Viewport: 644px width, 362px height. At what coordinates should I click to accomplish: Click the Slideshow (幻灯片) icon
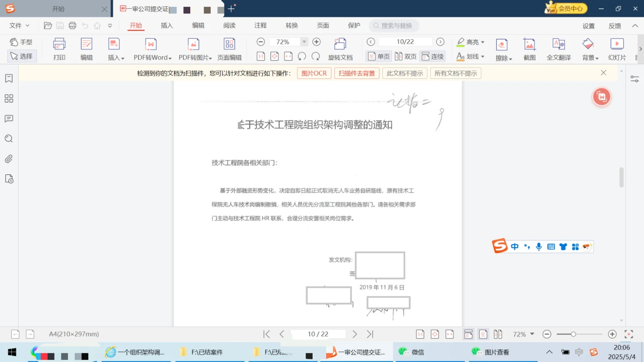point(617,49)
